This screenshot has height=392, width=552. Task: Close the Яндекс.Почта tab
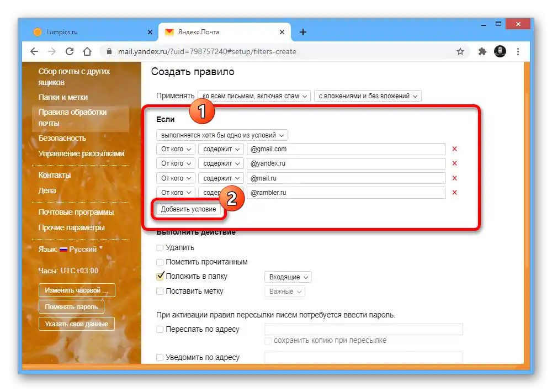282,32
